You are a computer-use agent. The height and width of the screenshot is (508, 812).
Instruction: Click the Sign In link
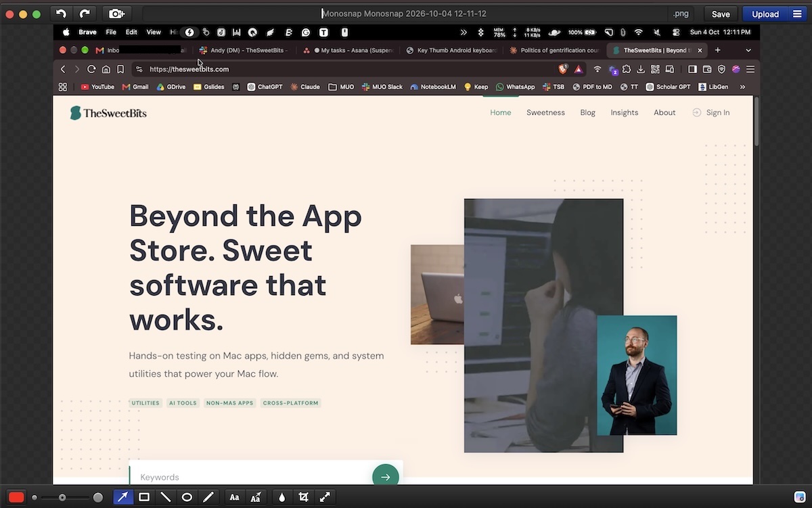(710, 112)
